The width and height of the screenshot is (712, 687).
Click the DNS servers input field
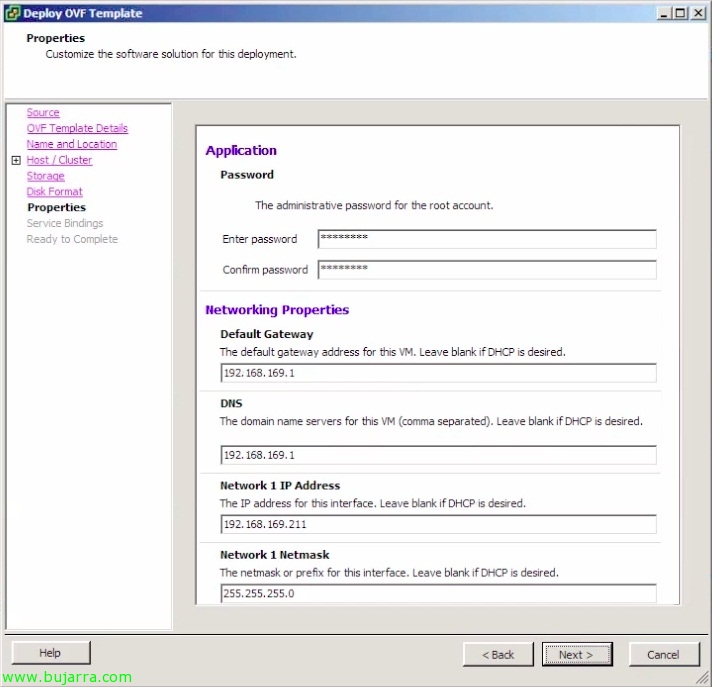pyautogui.click(x=438, y=455)
